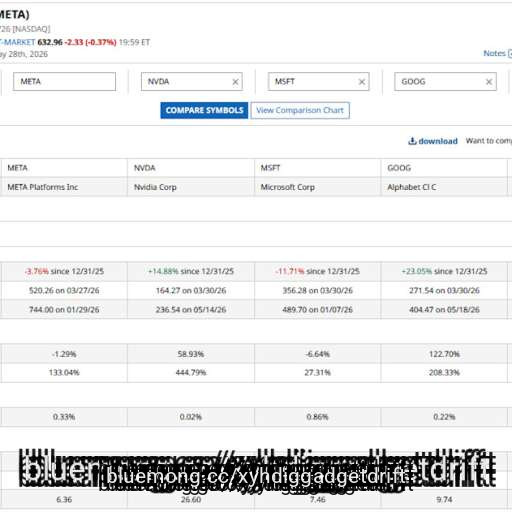The height and width of the screenshot is (512, 512).
Task: Select the MSFT column header
Action: [270, 168]
